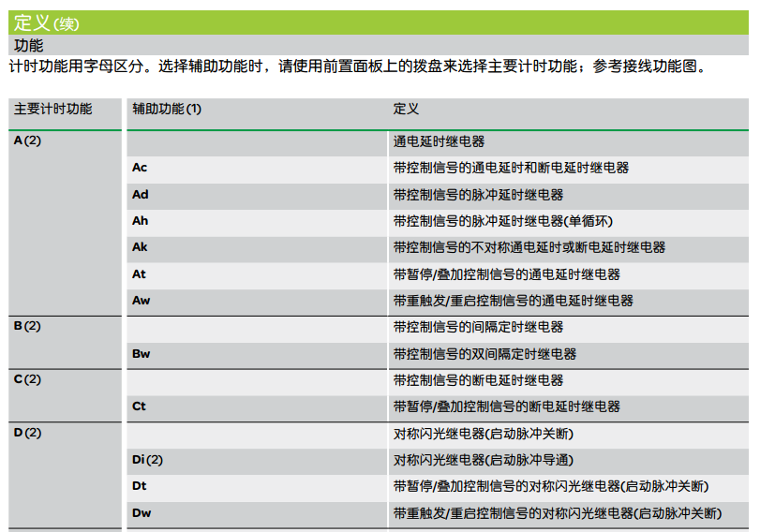Click the 功能 section heading
Image resolution: width=760 pixels, height=532 pixels.
(x=28, y=45)
